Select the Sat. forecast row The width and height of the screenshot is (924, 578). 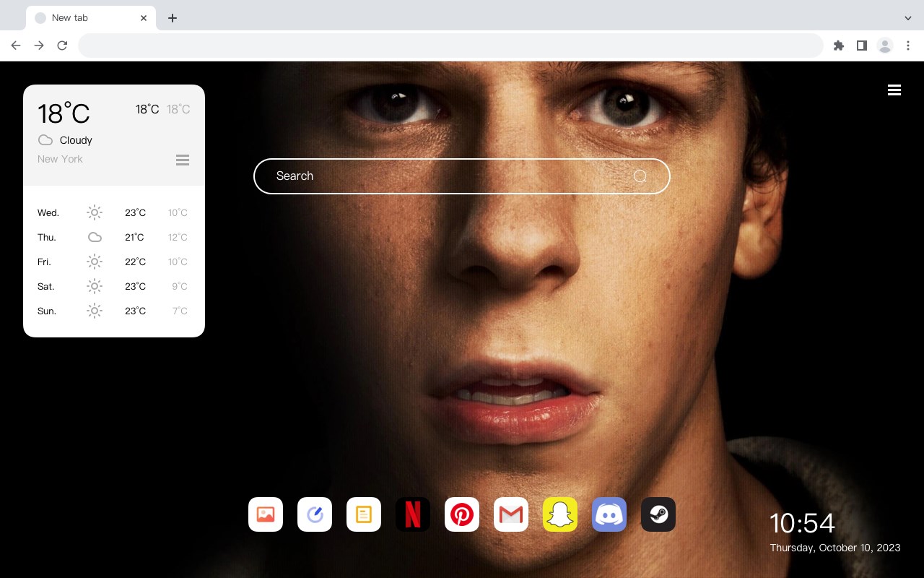click(114, 286)
